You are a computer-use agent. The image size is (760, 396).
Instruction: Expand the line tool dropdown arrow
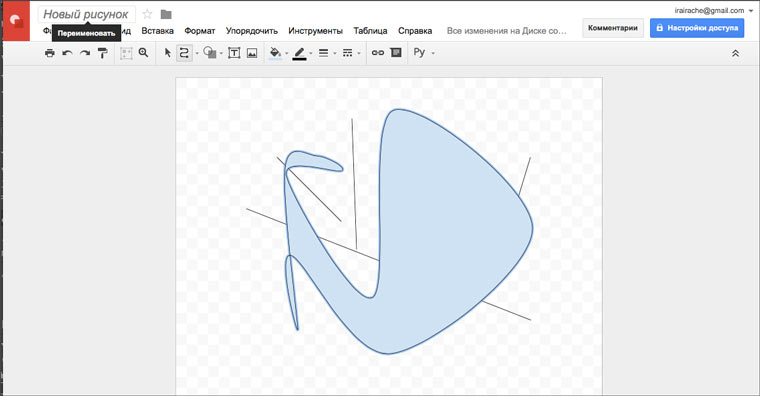(x=197, y=53)
